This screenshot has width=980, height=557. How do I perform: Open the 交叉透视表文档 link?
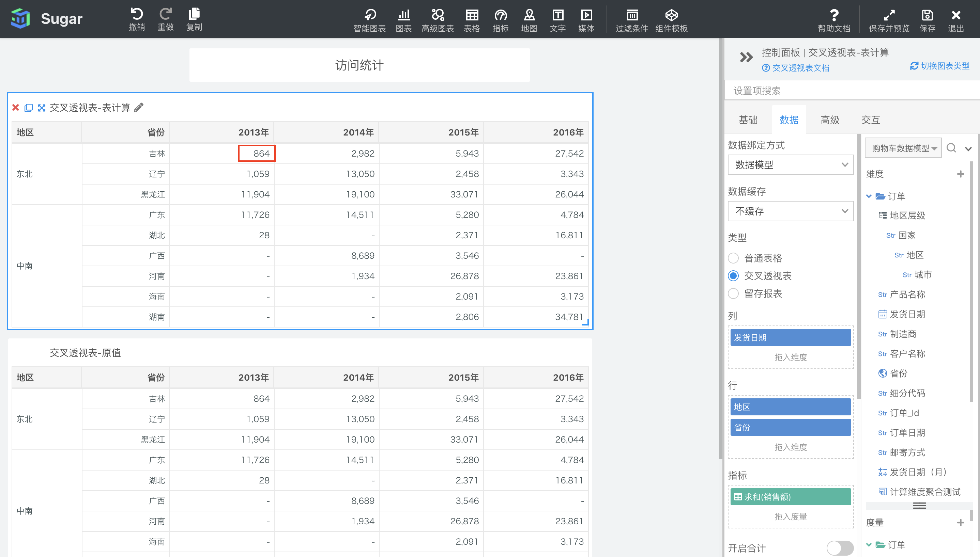click(796, 68)
